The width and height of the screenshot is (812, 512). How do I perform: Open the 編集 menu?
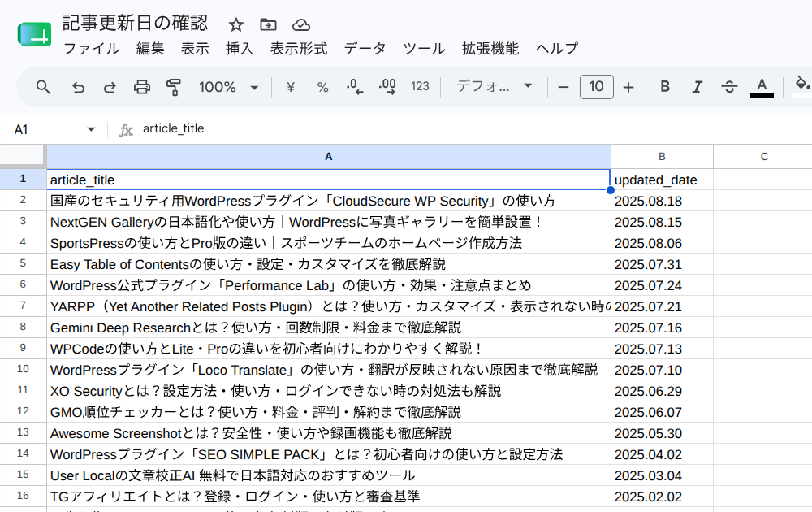click(x=150, y=49)
